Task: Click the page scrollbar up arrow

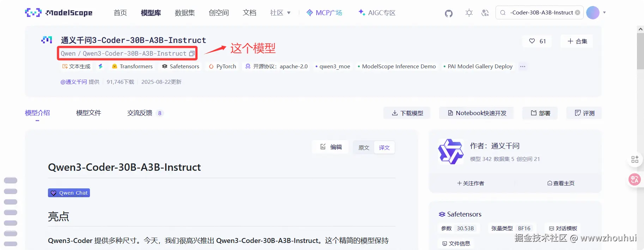Action: tap(640, 29)
